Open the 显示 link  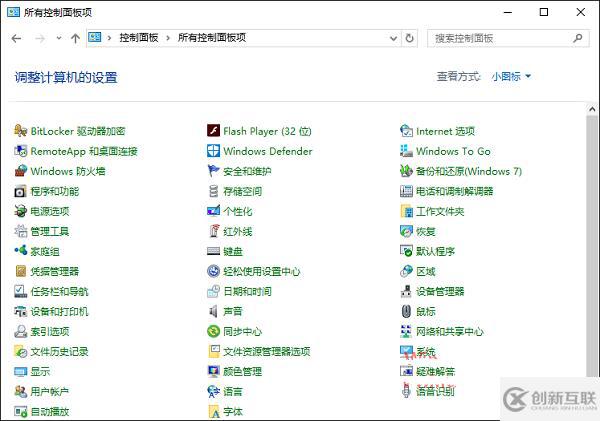pyautogui.click(x=40, y=371)
